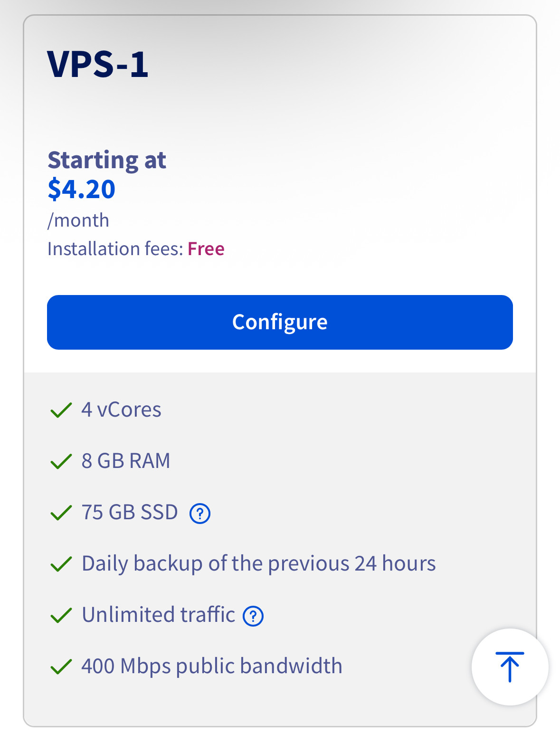Click the checkmark next to 75 GB SSD

61,513
